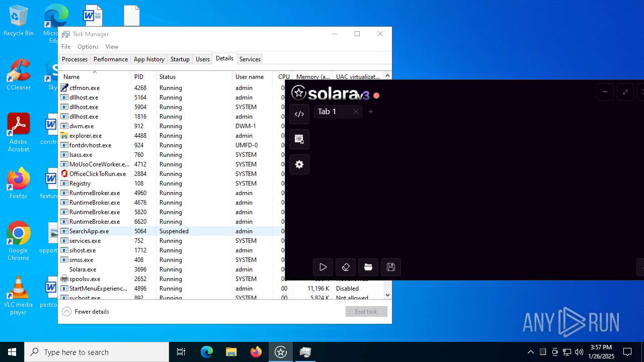Select Tab 1 in Solara
Image resolution: width=644 pixels, height=362 pixels.
[x=332, y=112]
